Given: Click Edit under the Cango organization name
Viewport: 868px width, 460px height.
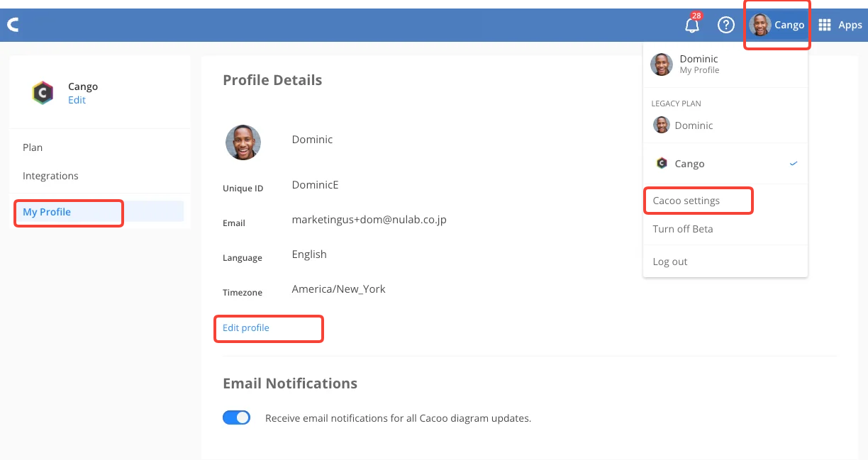Looking at the screenshot, I should [75, 100].
